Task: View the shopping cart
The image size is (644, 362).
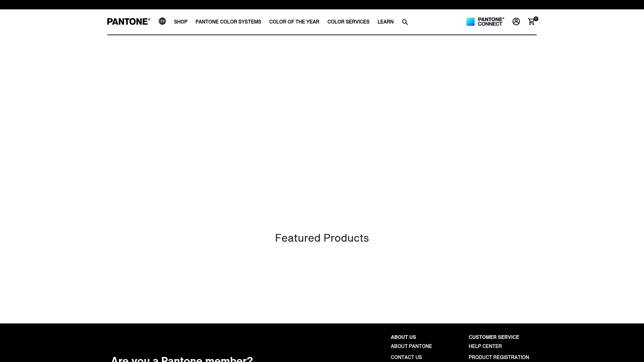Action: [x=531, y=22]
